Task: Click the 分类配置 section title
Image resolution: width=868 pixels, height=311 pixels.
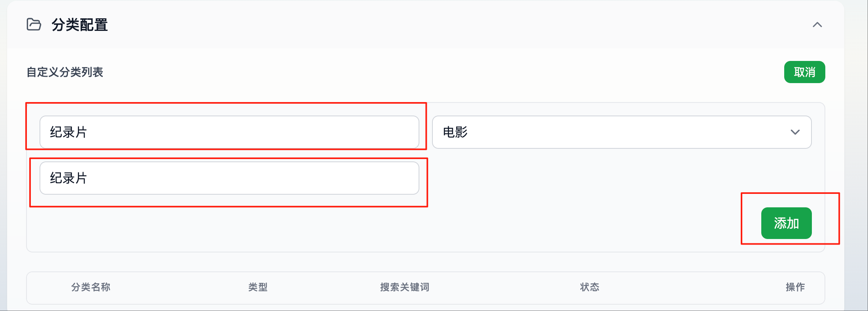Action: click(x=79, y=25)
